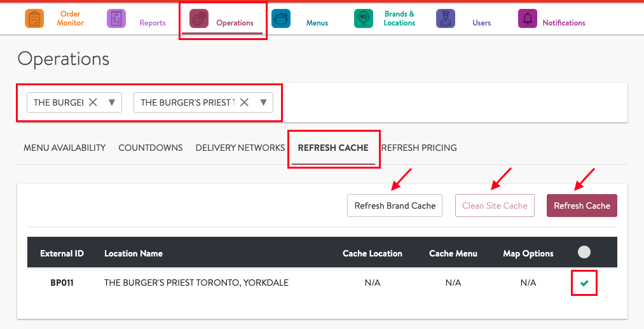Select the Delivery Networks tab
The image size is (644, 329).
click(x=240, y=148)
